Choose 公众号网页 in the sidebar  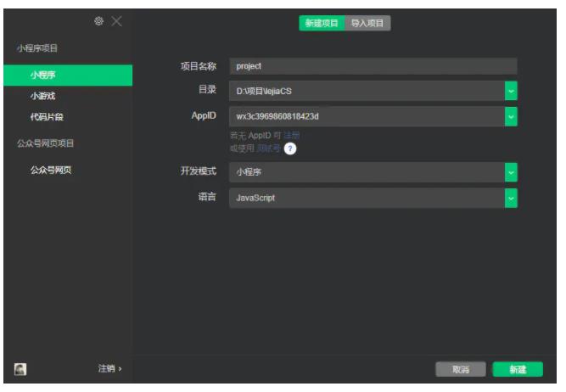coord(51,170)
